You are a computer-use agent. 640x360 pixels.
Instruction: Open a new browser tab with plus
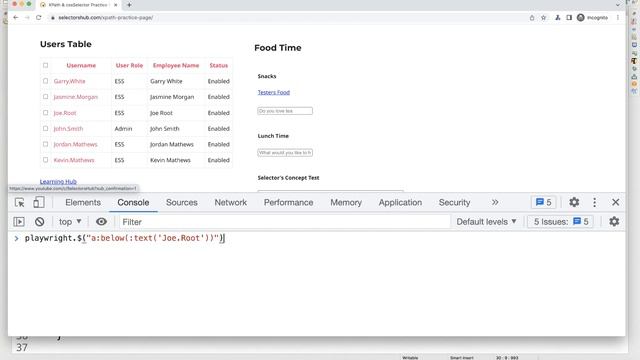[x=129, y=5]
